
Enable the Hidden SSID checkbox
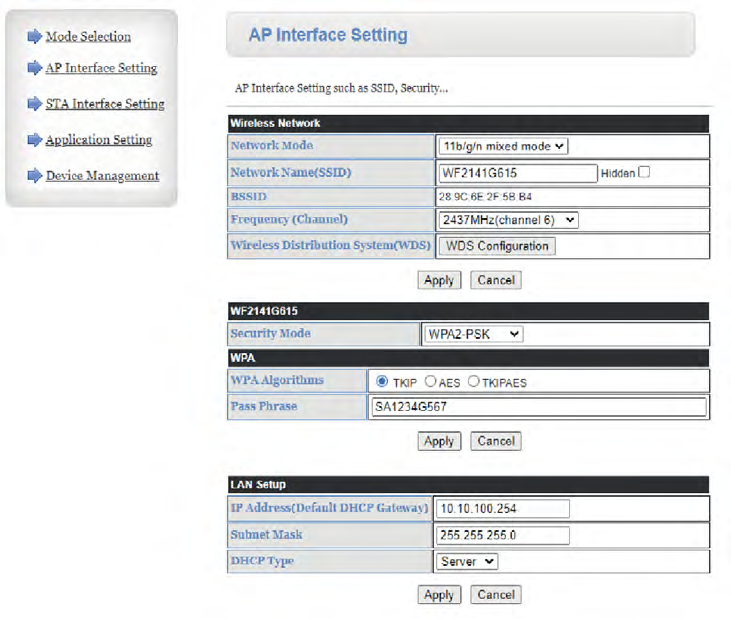coord(644,172)
